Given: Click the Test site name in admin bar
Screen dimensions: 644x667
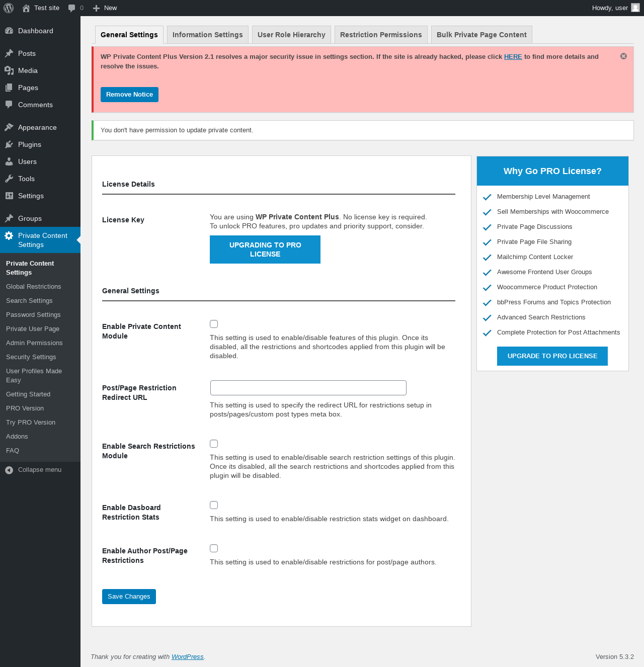Looking at the screenshot, I should point(47,8).
